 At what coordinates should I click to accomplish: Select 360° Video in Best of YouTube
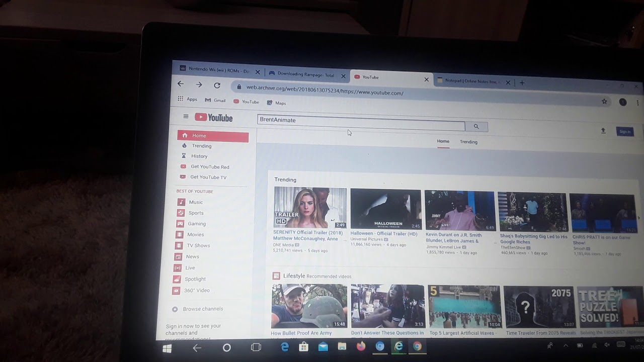pyautogui.click(x=191, y=291)
